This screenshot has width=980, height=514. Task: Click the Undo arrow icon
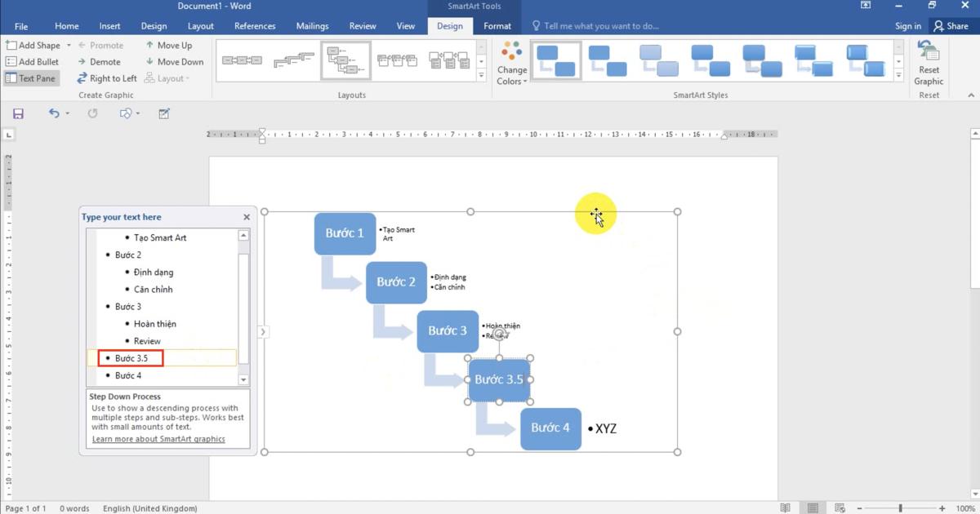(54, 113)
